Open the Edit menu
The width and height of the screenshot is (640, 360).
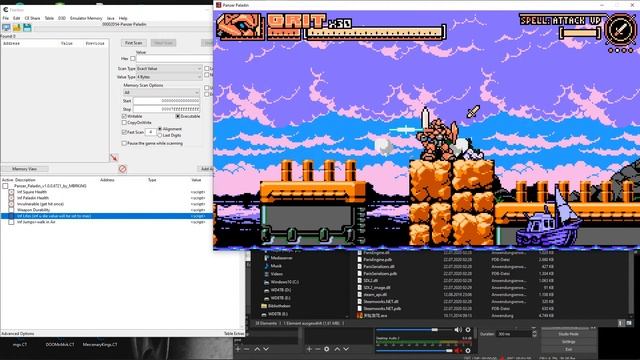pos(16,18)
